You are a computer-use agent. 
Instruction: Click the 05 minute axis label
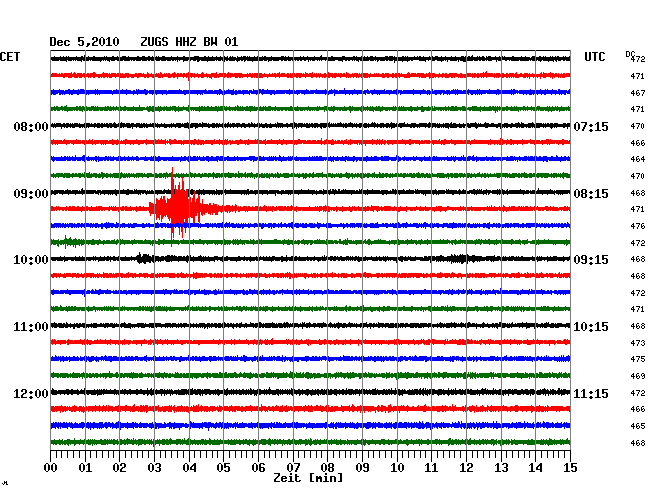coord(223,468)
